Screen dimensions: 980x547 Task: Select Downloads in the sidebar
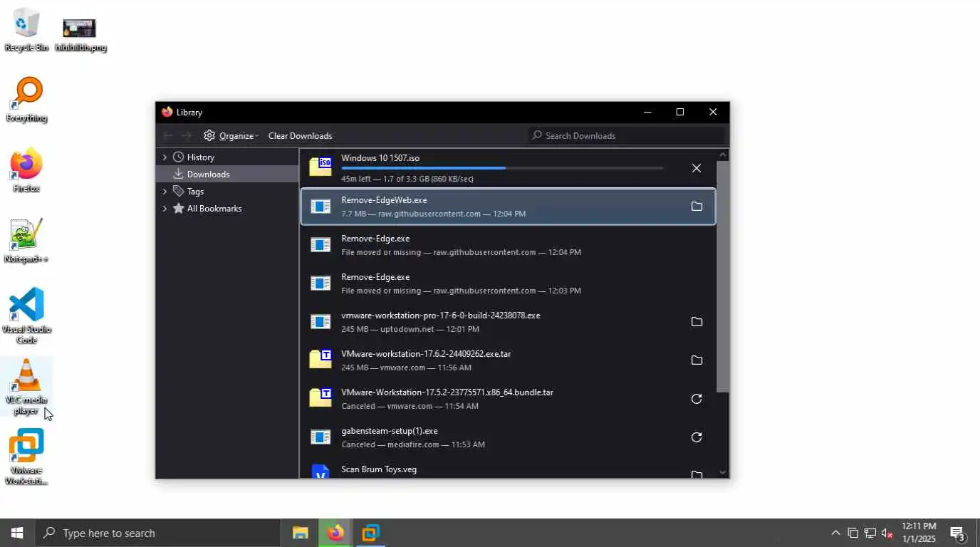click(x=227, y=174)
